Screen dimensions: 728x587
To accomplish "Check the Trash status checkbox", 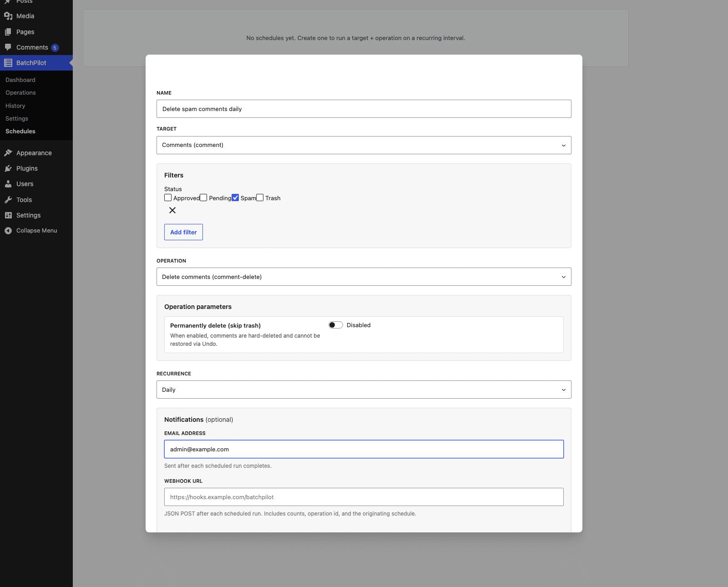I will (260, 197).
